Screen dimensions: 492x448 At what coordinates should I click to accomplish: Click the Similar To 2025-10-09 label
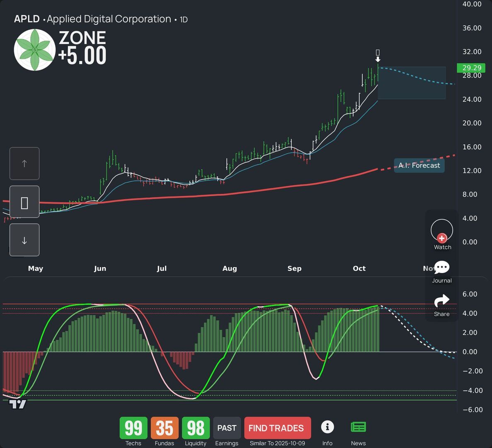coord(277,443)
